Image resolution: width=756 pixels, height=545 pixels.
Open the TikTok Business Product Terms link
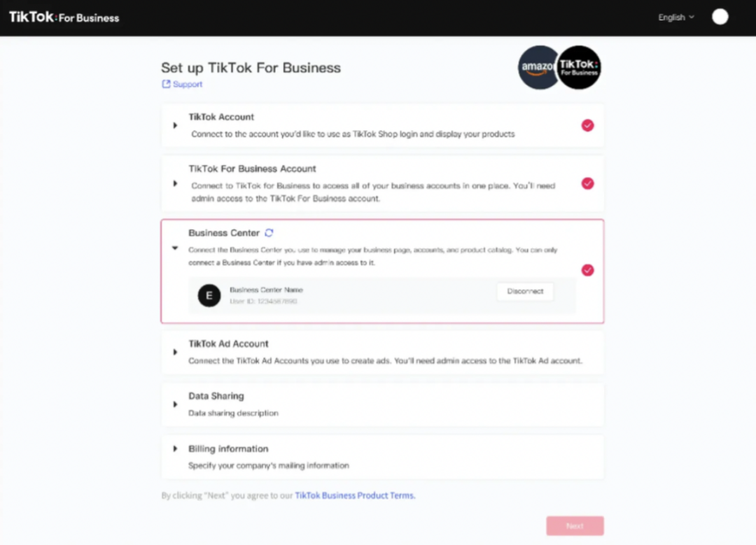pos(355,495)
